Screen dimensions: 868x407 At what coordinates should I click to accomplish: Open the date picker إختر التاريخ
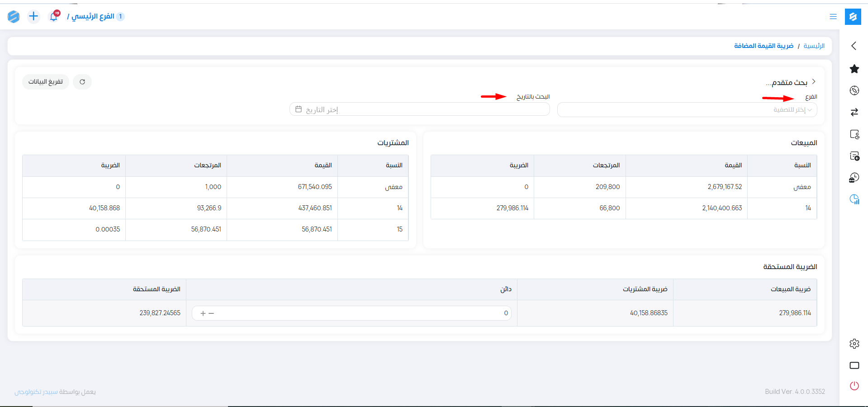419,110
